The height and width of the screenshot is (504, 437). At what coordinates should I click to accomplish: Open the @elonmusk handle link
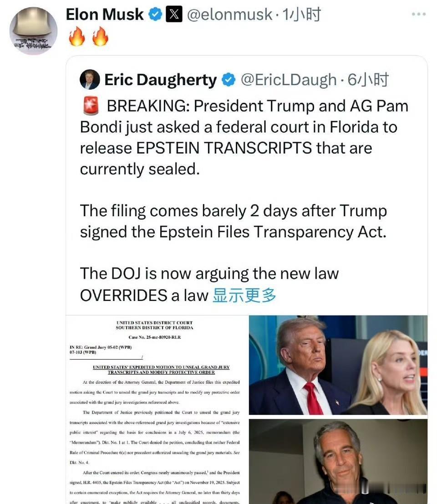click(229, 15)
